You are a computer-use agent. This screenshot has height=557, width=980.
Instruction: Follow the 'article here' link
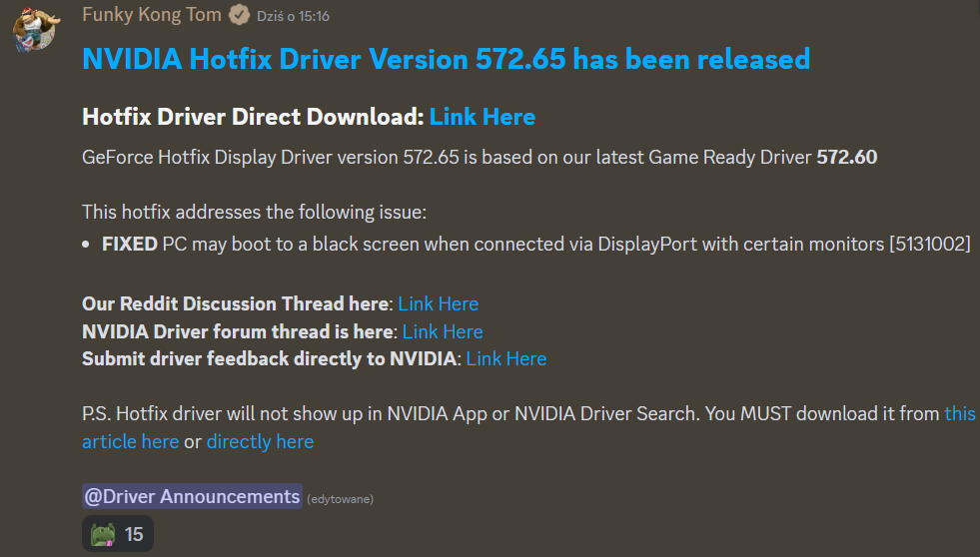[130, 441]
